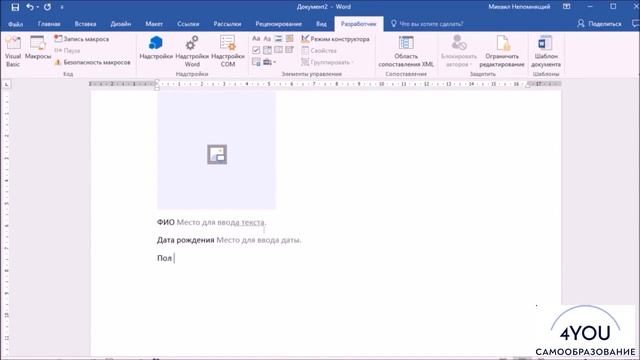Open the Visual Basic editor
The width and height of the screenshot is (640, 360).
point(13,51)
